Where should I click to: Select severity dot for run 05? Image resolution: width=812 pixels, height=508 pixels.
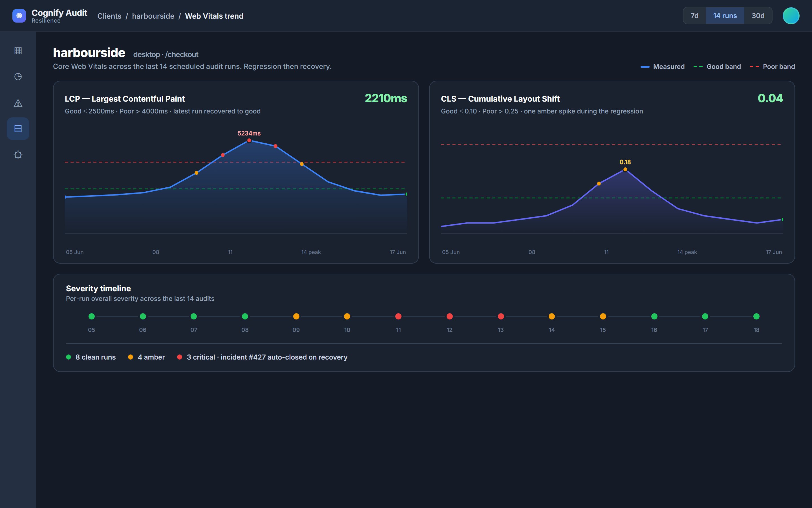point(91,316)
